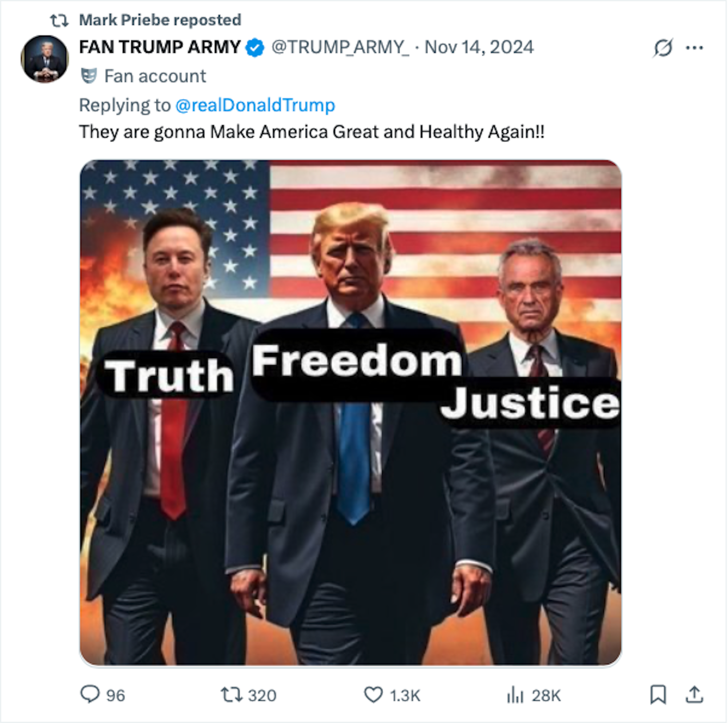The width and height of the screenshot is (728, 723).
Task: Share the post via share icon
Action: click(x=694, y=694)
